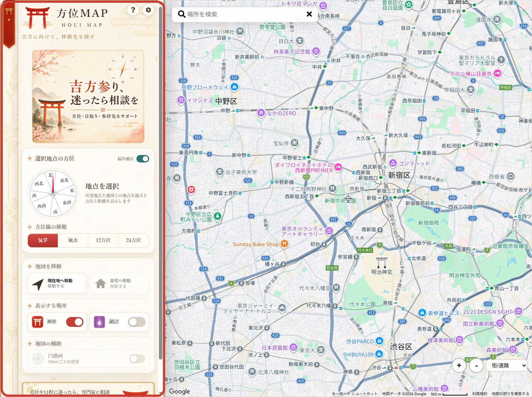Zoom in the map with plus
The height and width of the screenshot is (397, 532).
click(459, 365)
